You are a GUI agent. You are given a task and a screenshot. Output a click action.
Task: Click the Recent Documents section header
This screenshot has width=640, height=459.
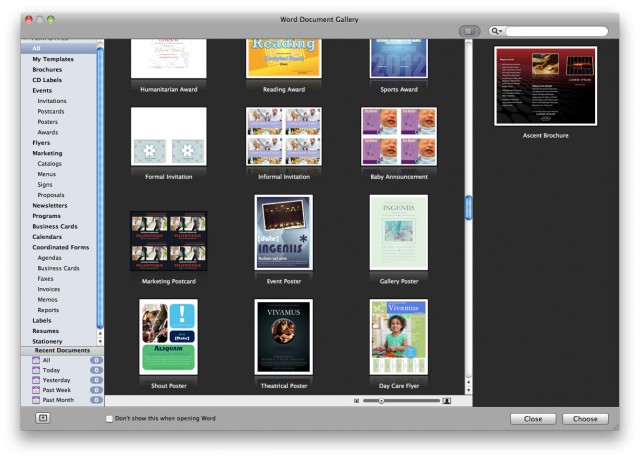pos(62,350)
